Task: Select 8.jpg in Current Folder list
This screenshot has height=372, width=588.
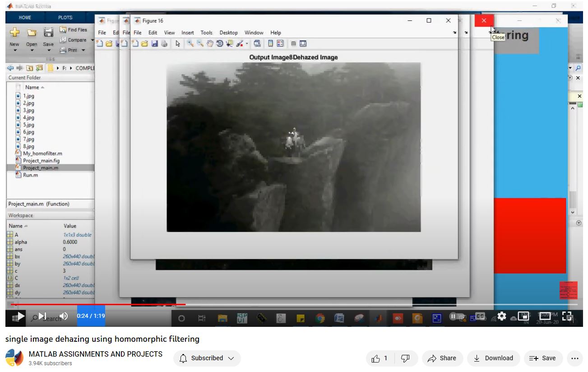Action: [x=28, y=146]
